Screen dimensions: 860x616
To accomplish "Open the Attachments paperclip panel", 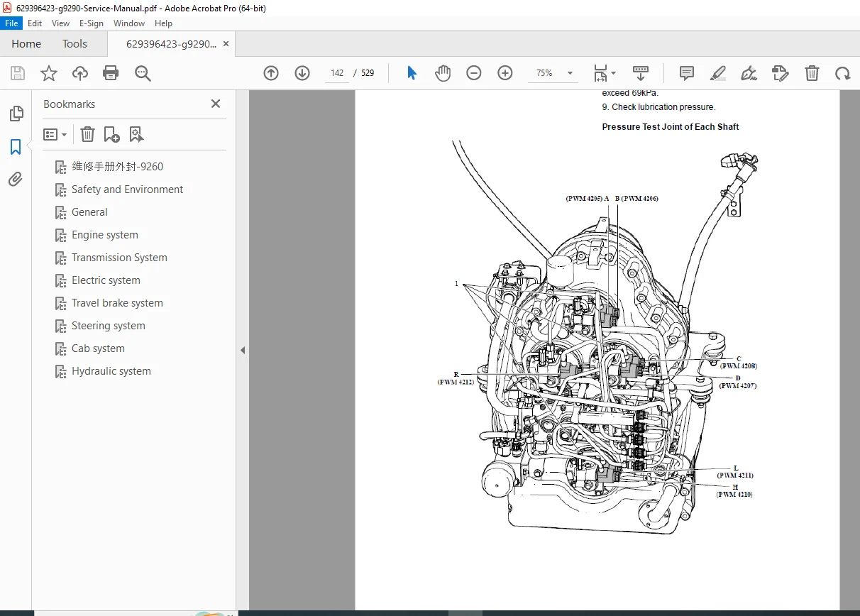I will (16, 179).
